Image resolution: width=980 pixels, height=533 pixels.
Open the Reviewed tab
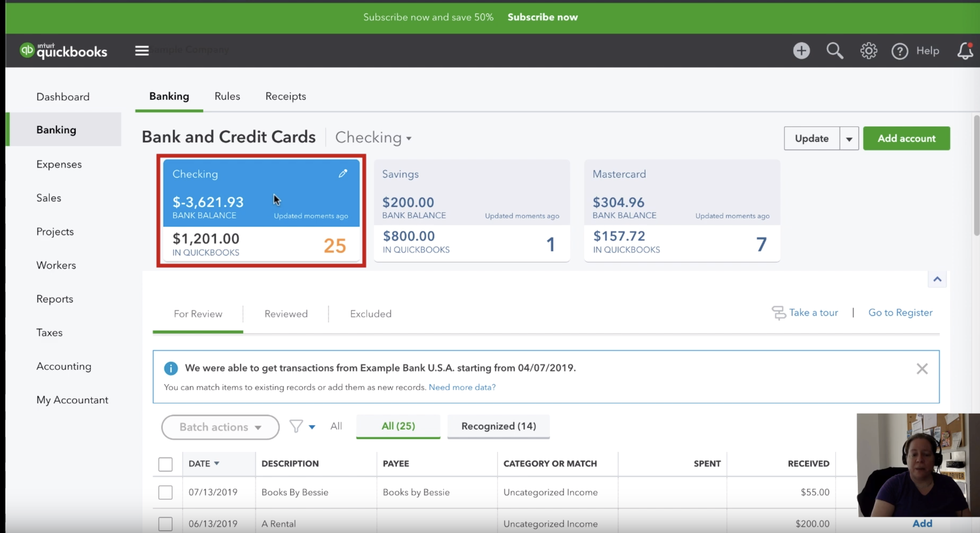click(x=286, y=314)
